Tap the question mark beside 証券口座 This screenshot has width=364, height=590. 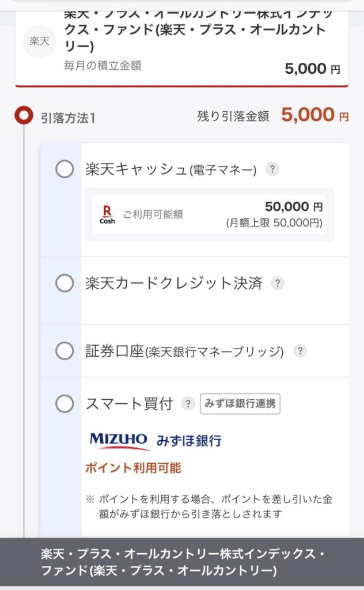(299, 351)
